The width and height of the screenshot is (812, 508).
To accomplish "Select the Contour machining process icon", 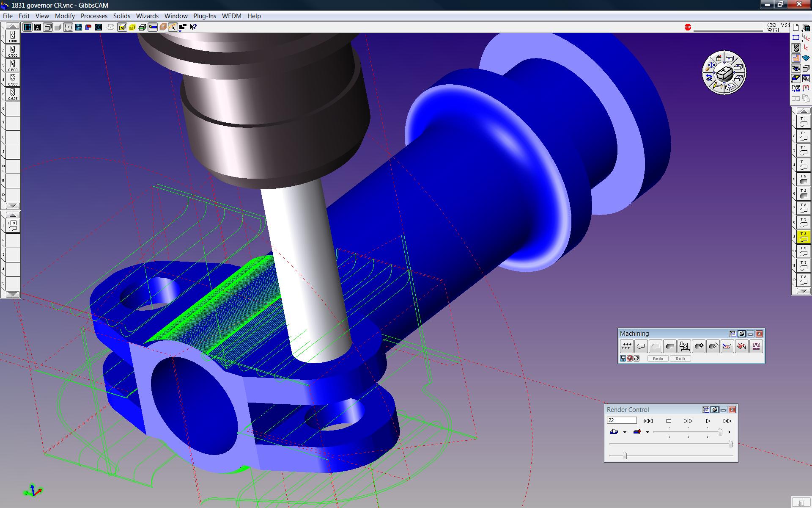I will pos(641,346).
